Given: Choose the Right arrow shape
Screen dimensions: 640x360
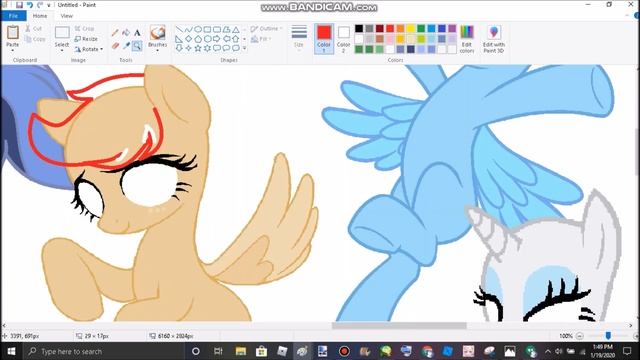Looking at the screenshot, I should [217, 39].
